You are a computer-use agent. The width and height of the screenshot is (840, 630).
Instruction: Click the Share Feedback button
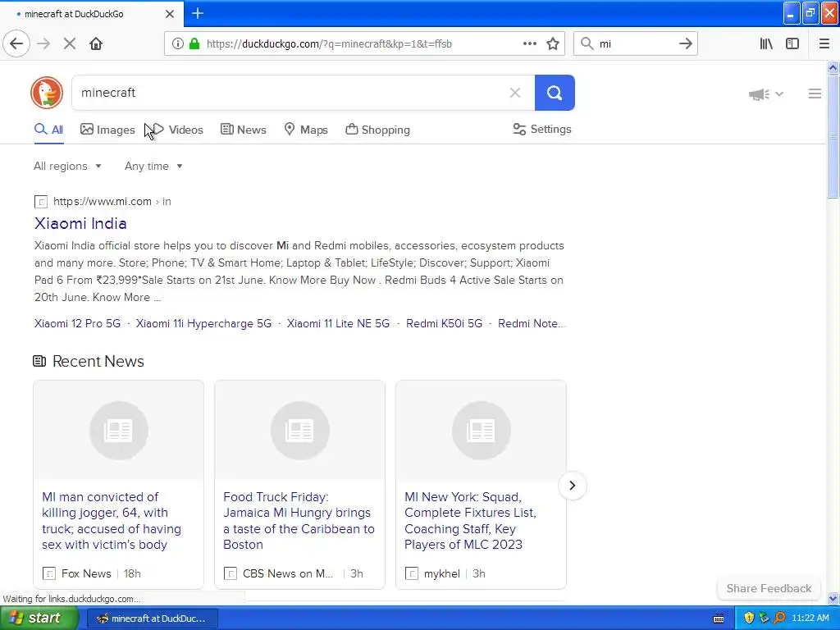tap(769, 588)
